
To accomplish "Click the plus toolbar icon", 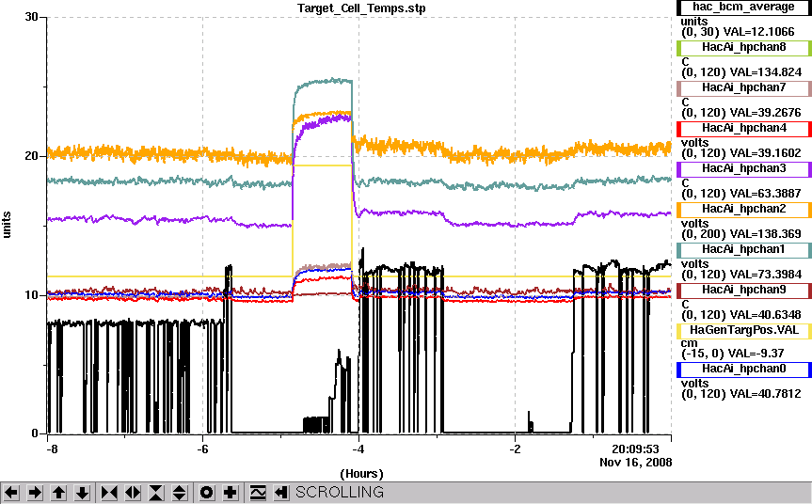I will (230, 492).
